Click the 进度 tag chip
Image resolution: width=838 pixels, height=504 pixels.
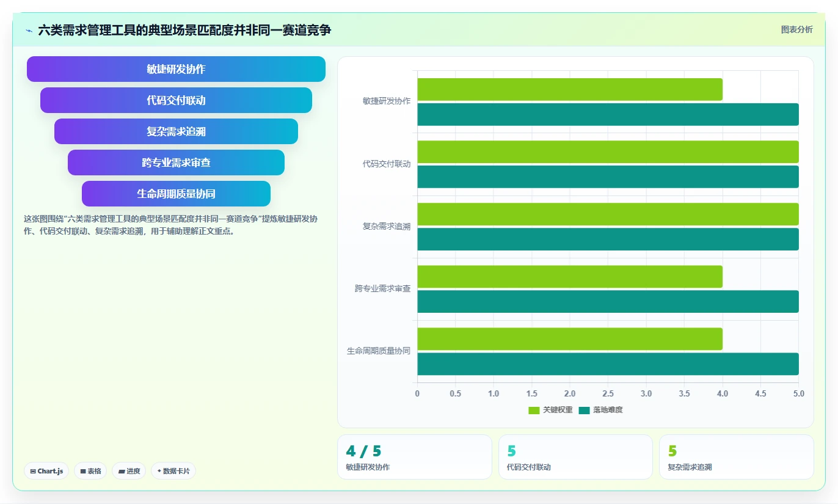129,471
